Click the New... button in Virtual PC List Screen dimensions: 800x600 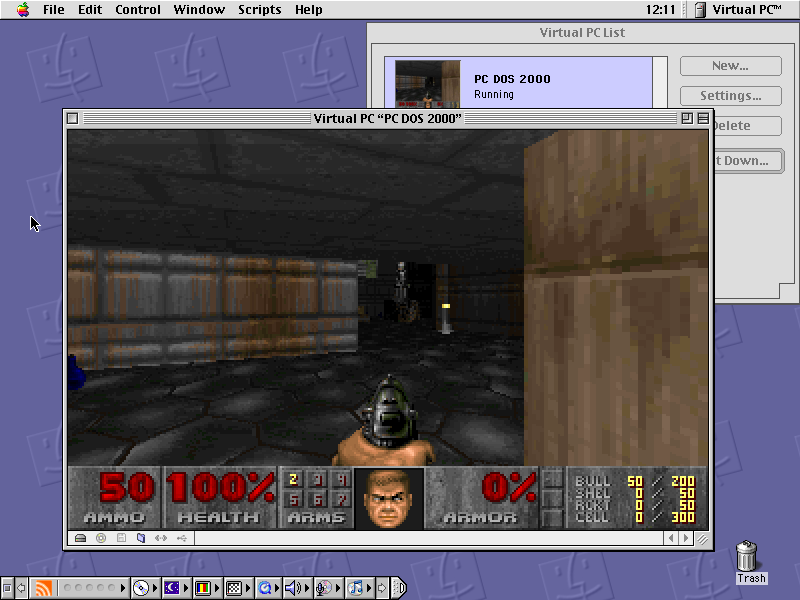click(731, 66)
